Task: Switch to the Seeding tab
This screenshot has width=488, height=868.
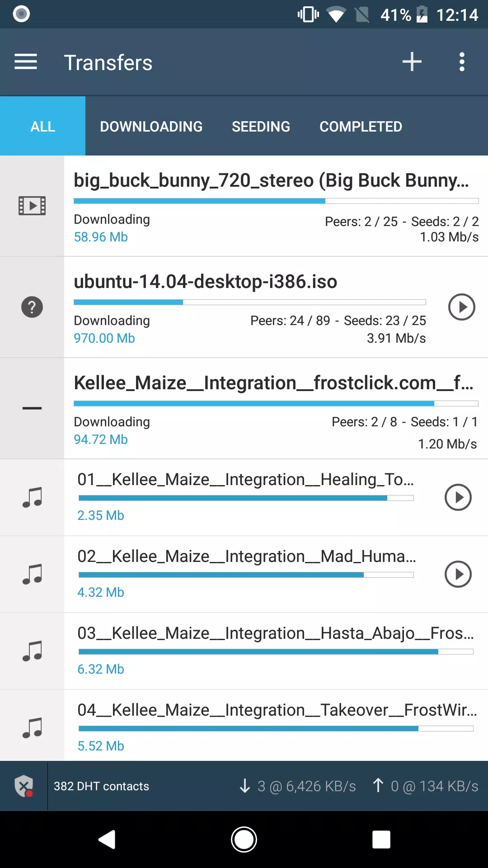Action: coord(261,127)
